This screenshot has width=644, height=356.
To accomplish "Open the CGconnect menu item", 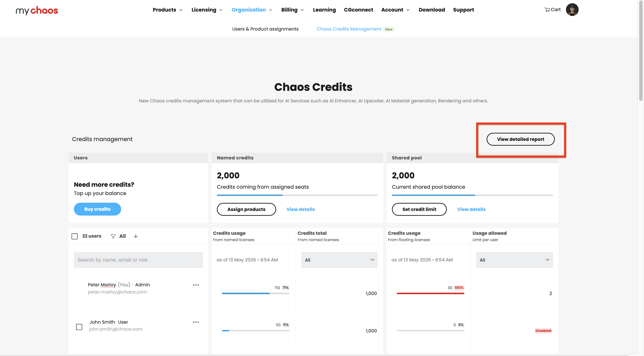I will point(358,10).
